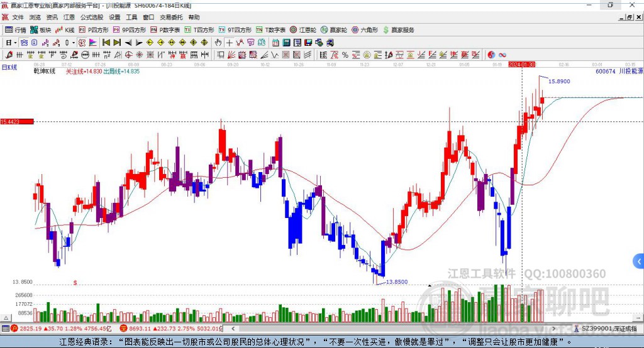Click the 8693.11 index reading
Viewport: 644px width, 348px height.
tap(140, 329)
